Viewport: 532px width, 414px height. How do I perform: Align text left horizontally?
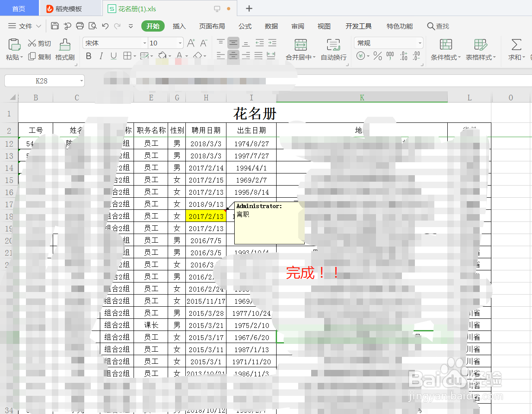(221, 55)
